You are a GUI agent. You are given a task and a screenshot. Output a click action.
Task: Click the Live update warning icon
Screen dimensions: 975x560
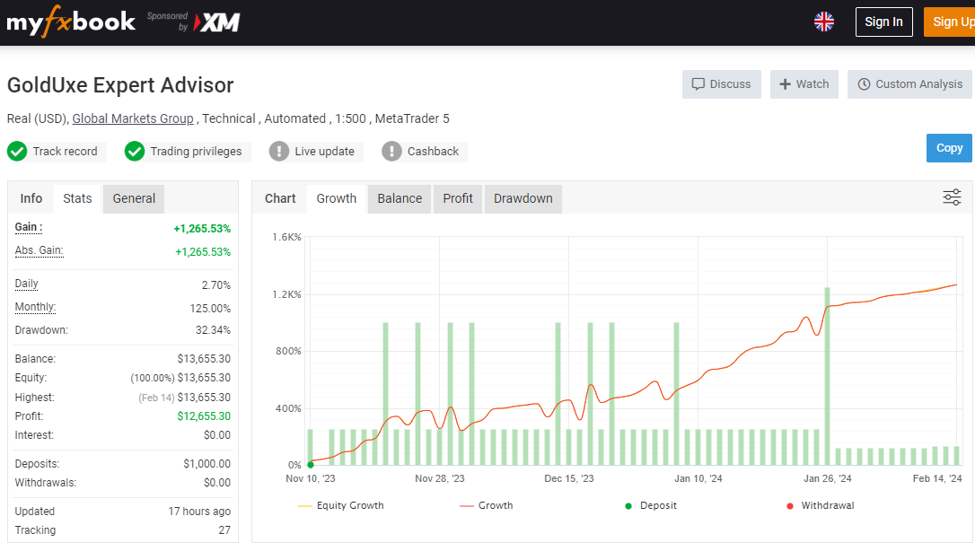[279, 151]
